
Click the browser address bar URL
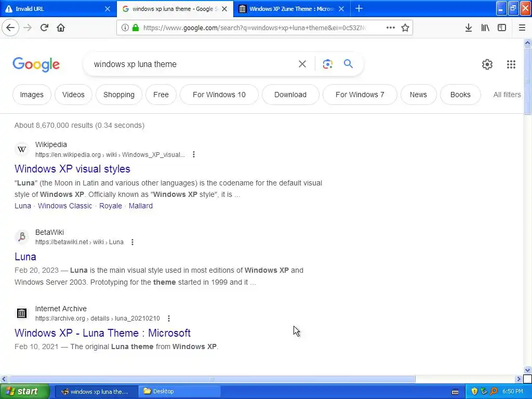pyautogui.click(x=255, y=28)
